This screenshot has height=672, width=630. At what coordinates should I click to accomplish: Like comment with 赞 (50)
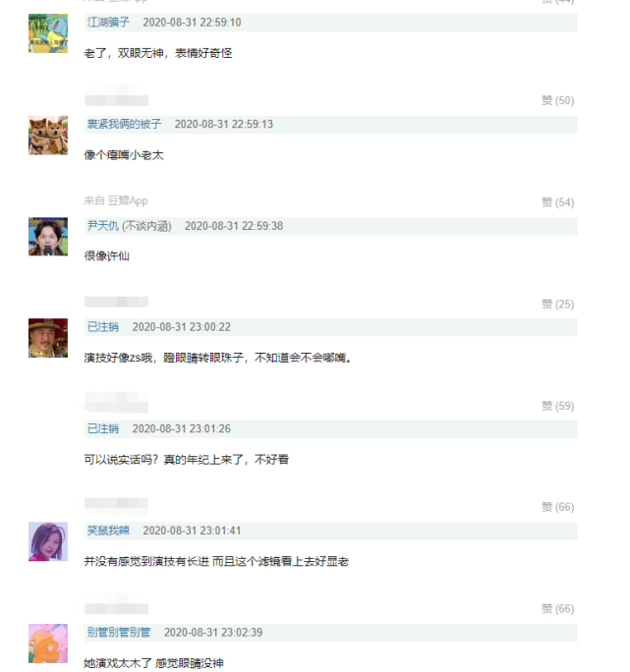[x=557, y=101]
